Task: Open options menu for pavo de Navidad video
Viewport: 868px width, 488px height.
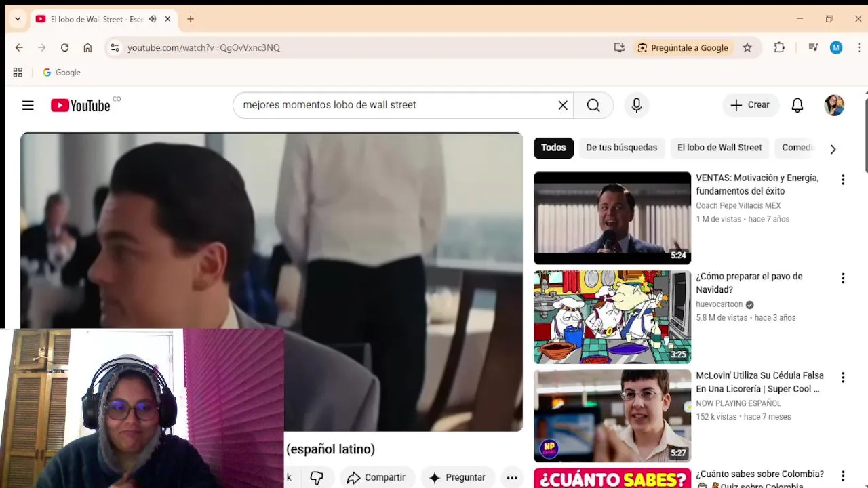Action: coord(843,279)
